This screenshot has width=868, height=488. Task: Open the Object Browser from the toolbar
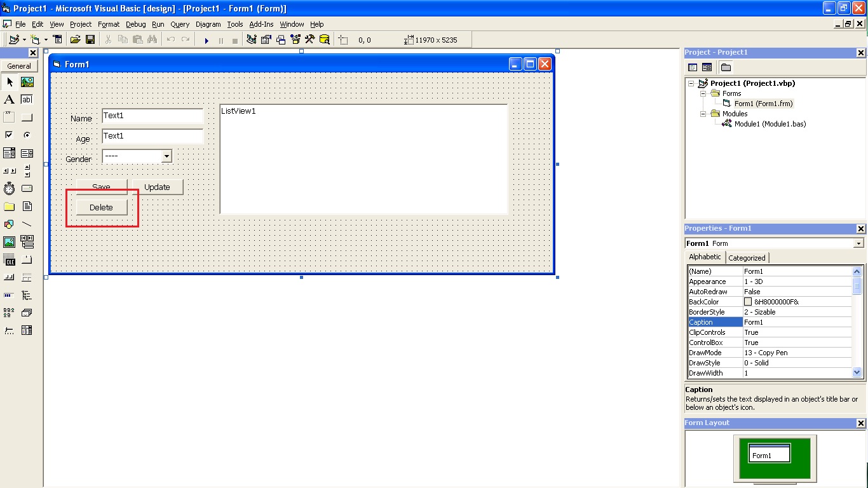295,39
